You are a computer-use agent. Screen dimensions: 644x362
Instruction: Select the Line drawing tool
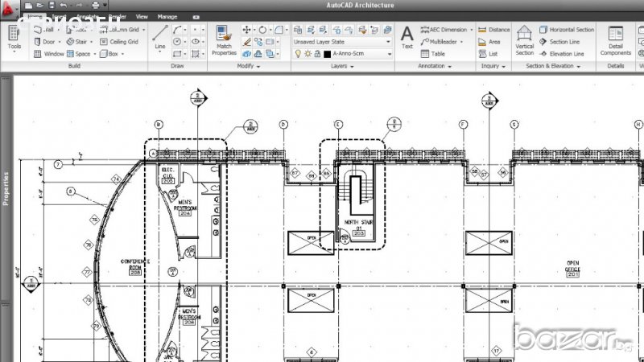click(159, 36)
